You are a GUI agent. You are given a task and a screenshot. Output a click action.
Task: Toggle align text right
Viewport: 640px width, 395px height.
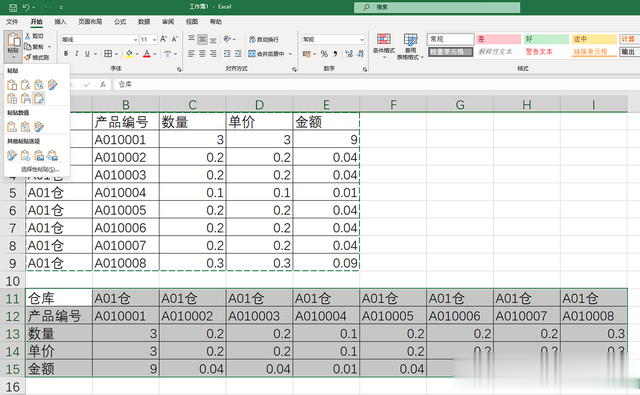click(213, 53)
